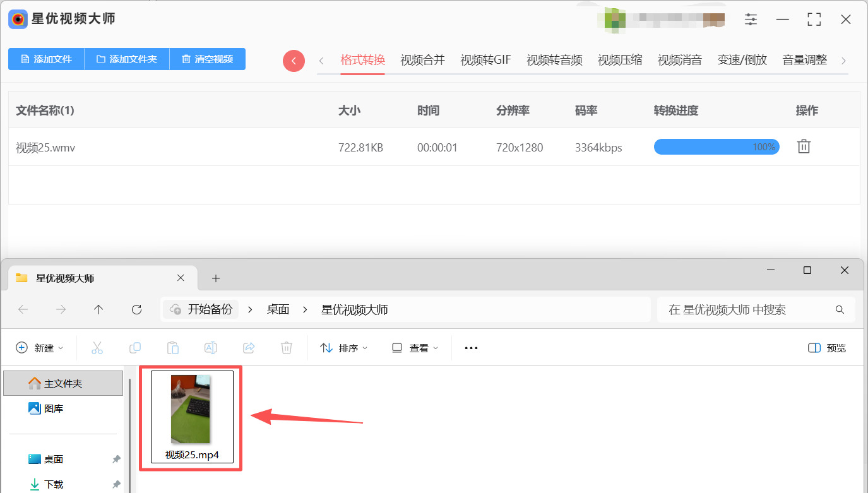This screenshot has height=493, width=868.
Task: Click the 文件名称(1) column header
Action: (45, 110)
